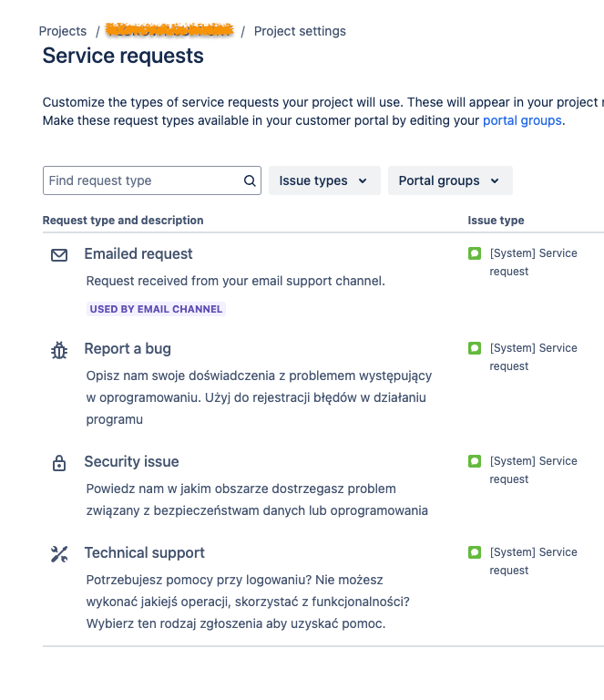
Task: Go to Projects in the breadcrumb
Action: [x=63, y=31]
